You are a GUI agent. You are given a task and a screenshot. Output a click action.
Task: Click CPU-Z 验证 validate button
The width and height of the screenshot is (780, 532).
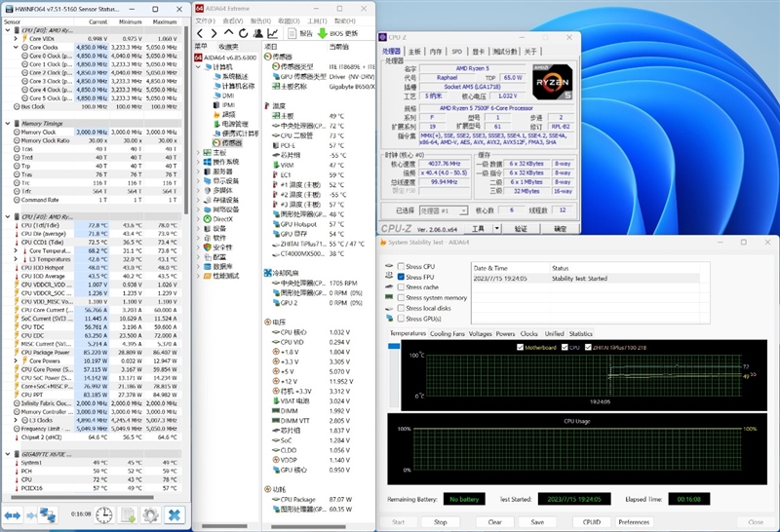coord(521,229)
